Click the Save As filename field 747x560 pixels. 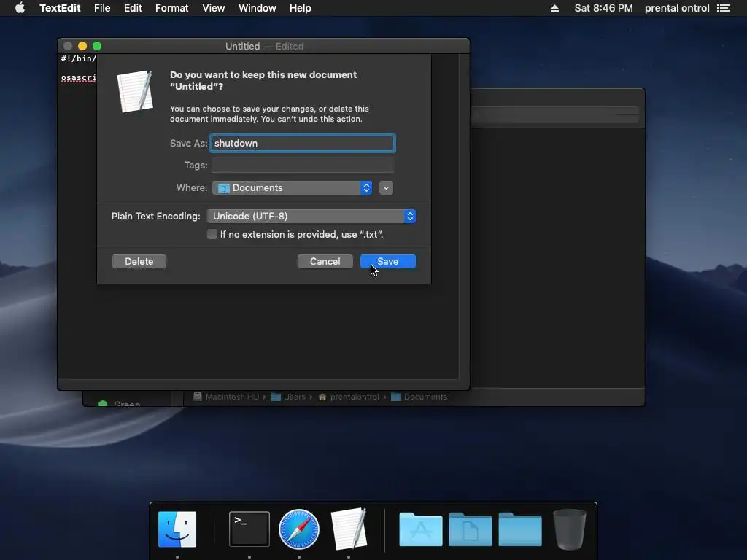coord(303,144)
